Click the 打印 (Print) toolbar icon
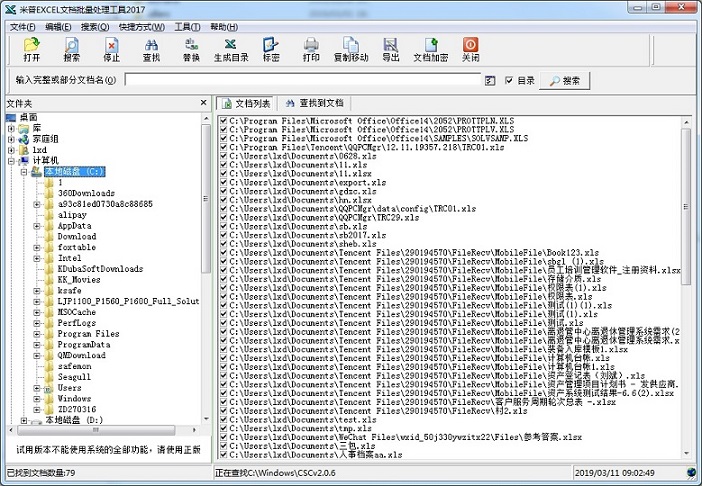Screen dimensions: 702x486 click(311, 49)
